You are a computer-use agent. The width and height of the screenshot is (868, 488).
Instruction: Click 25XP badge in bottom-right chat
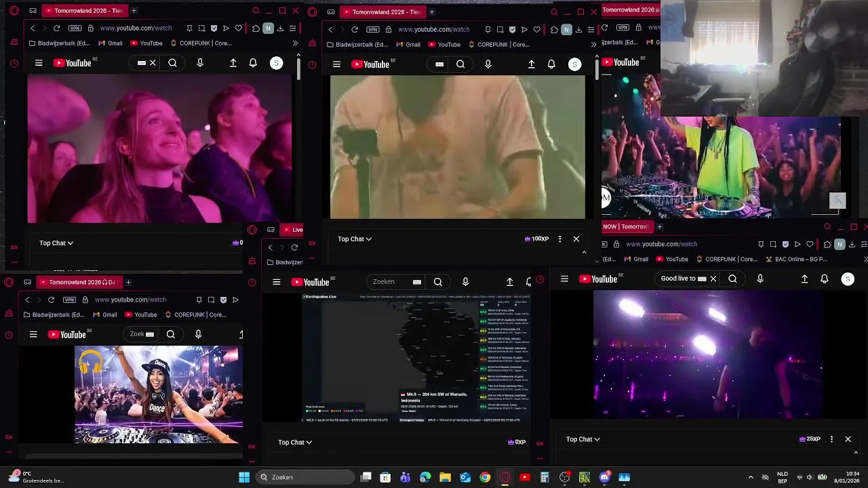tap(810, 439)
